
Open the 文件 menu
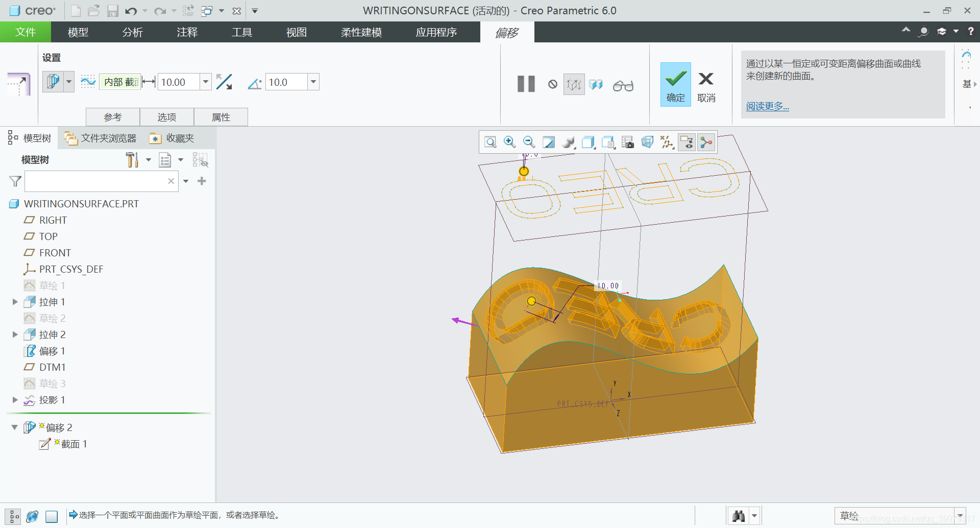point(26,32)
